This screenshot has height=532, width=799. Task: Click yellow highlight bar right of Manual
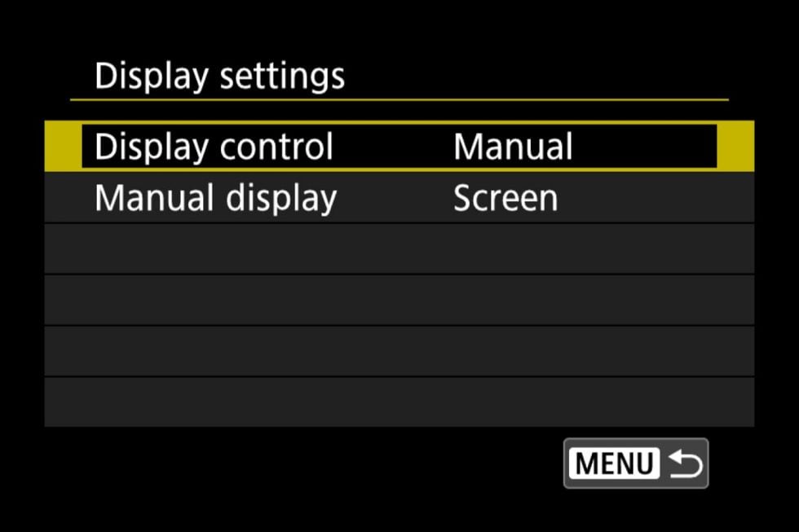pyautogui.click(x=735, y=146)
